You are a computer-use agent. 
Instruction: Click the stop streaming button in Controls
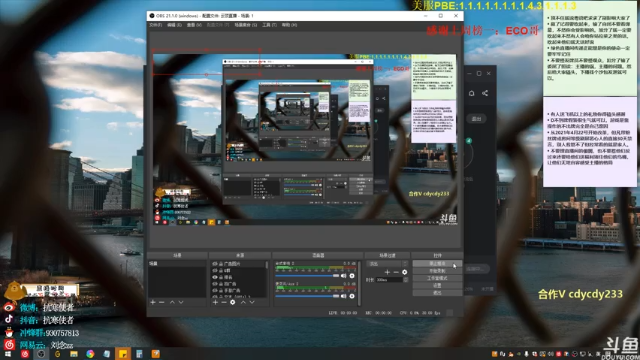pyautogui.click(x=437, y=264)
